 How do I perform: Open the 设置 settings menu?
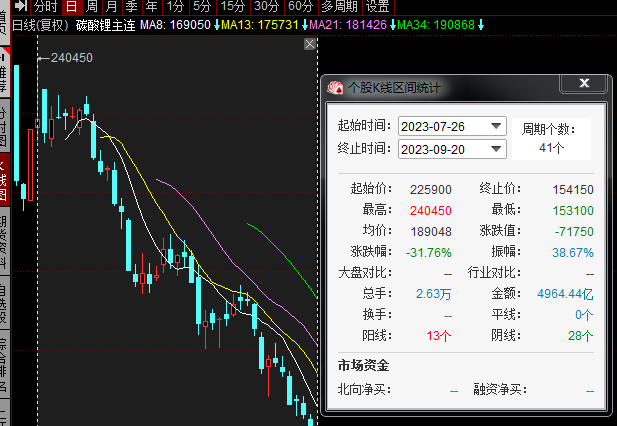coord(377,7)
